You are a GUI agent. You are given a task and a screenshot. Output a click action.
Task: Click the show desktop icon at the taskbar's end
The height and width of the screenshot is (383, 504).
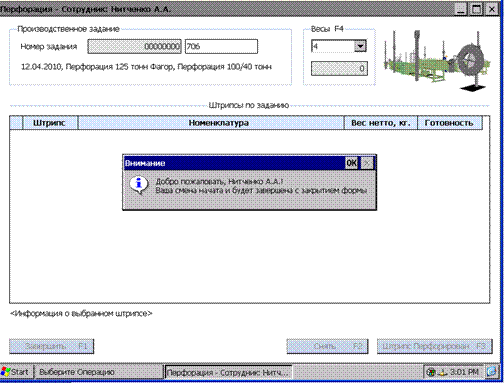point(491,372)
